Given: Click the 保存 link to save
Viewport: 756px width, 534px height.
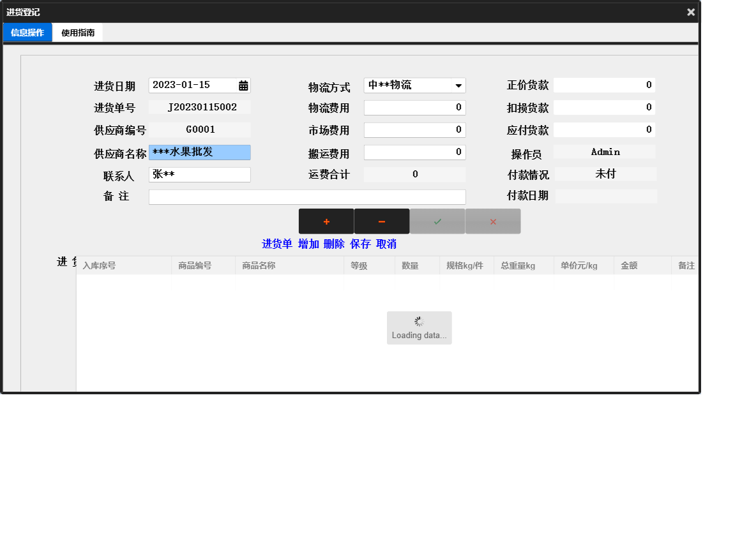Looking at the screenshot, I should (x=360, y=244).
